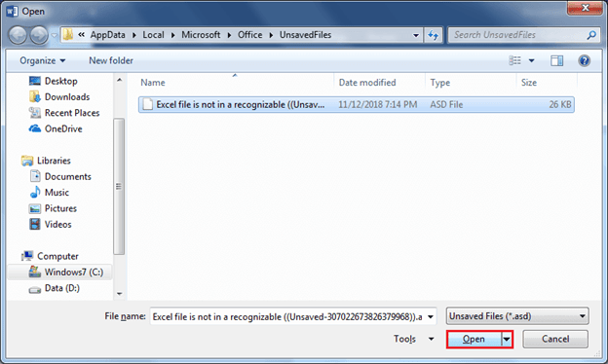Viewport: 608px width, 364px height.
Task: Click navigation pane scroll up arrow
Action: click(x=120, y=80)
